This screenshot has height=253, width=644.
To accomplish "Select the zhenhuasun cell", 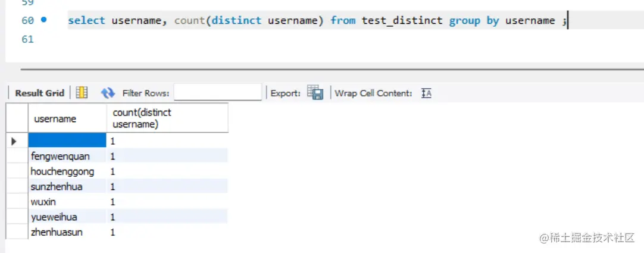I will pos(67,232).
